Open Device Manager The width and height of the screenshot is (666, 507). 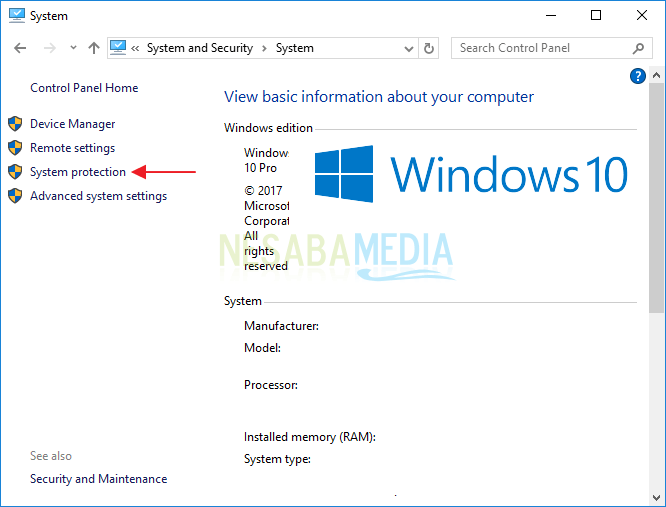click(73, 124)
